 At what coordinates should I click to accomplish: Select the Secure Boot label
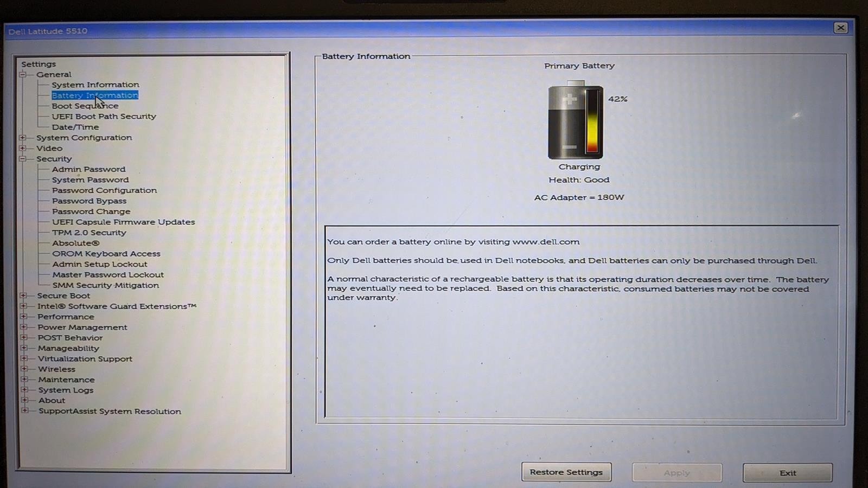click(63, 296)
